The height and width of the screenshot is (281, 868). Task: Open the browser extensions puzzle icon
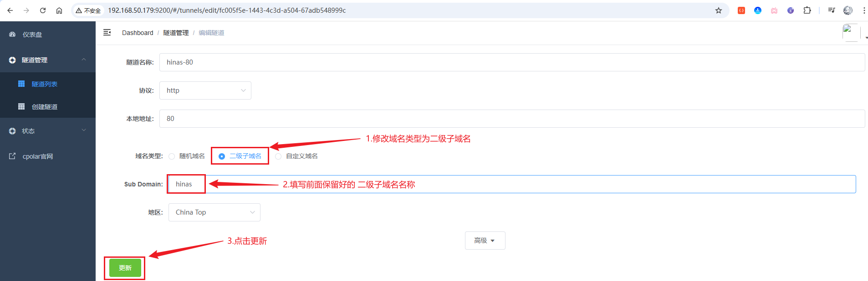tap(807, 10)
